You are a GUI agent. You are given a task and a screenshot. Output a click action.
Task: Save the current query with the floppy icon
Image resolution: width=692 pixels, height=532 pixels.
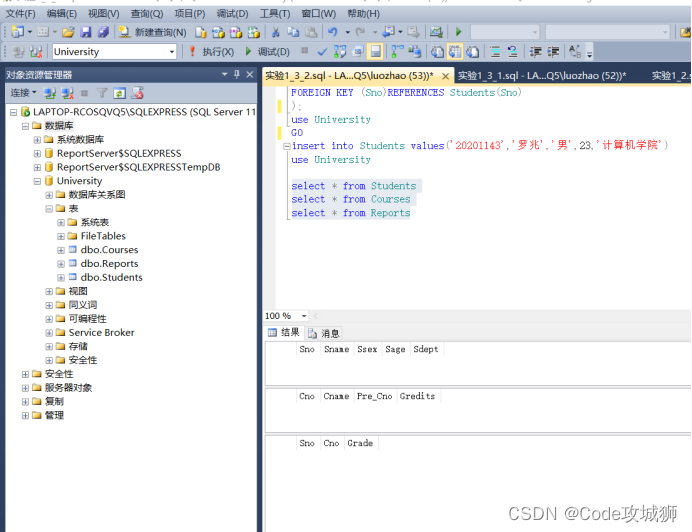[86, 32]
